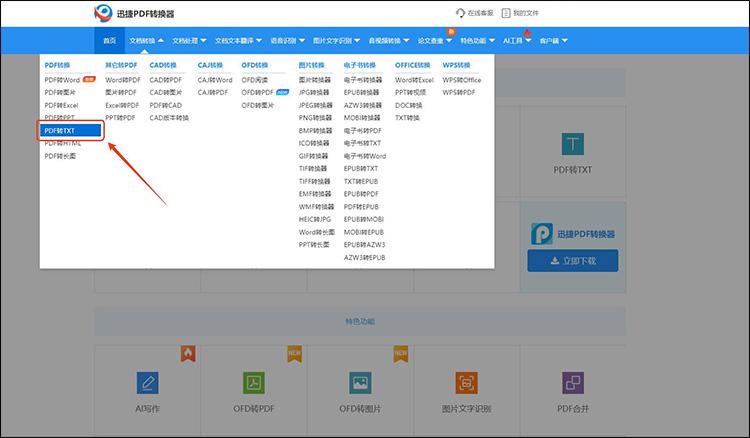
Task: Select 电子书转PDF in the menu
Action: [x=363, y=131]
